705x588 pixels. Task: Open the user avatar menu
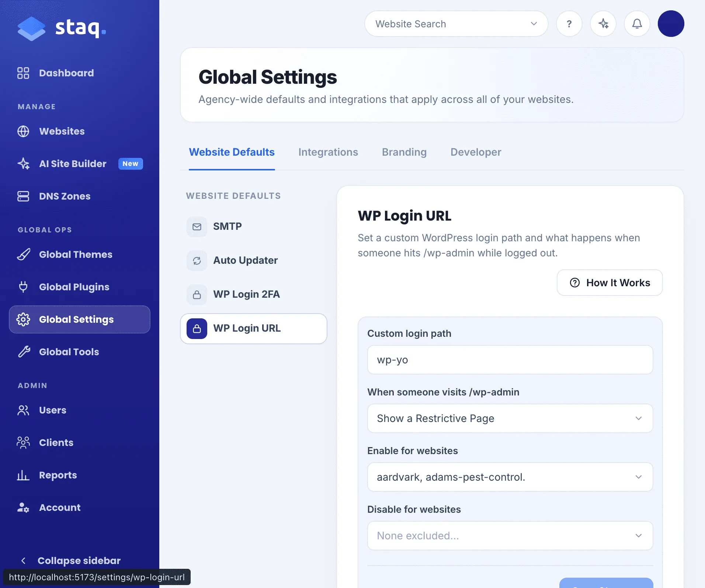coord(671,24)
